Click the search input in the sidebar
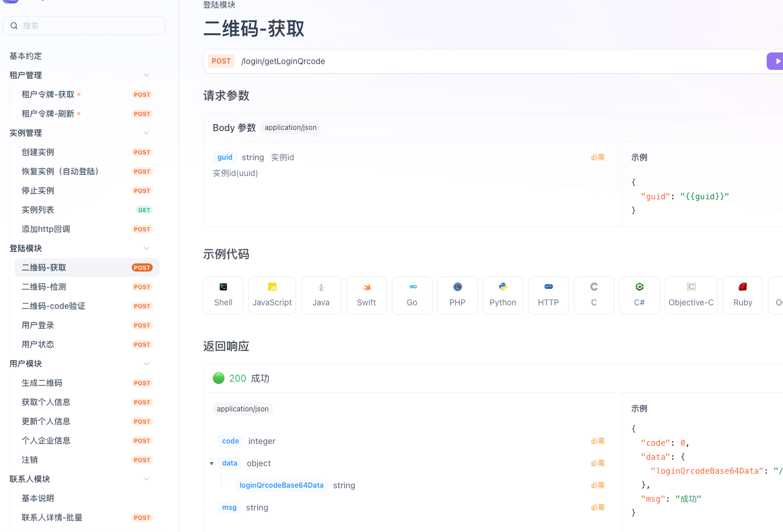 tap(83, 26)
